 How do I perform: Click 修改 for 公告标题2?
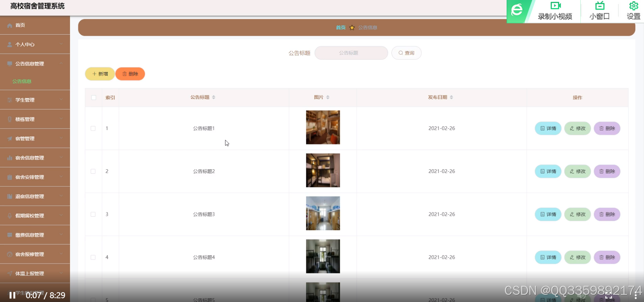pos(577,171)
